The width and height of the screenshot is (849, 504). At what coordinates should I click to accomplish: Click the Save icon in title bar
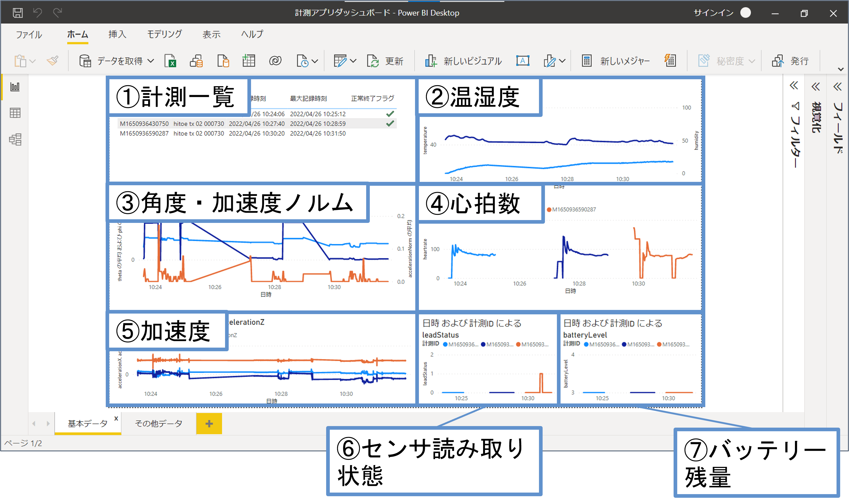[x=18, y=13]
